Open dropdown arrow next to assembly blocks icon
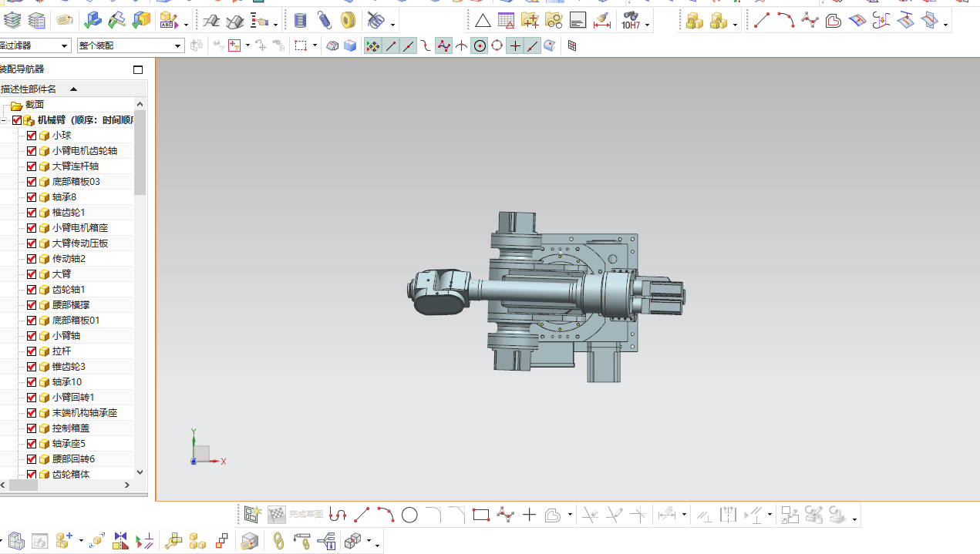The height and width of the screenshot is (554, 980). 735,25
